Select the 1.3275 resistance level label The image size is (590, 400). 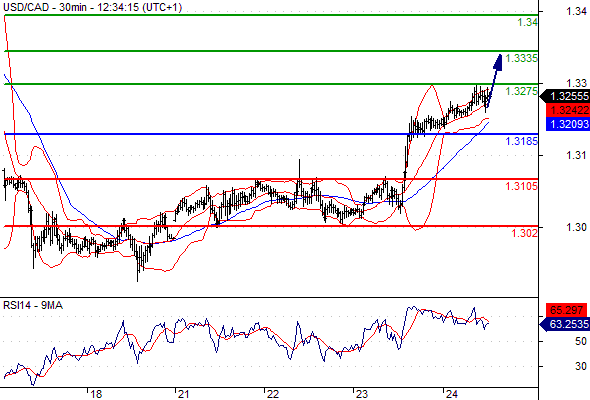pyautogui.click(x=522, y=91)
